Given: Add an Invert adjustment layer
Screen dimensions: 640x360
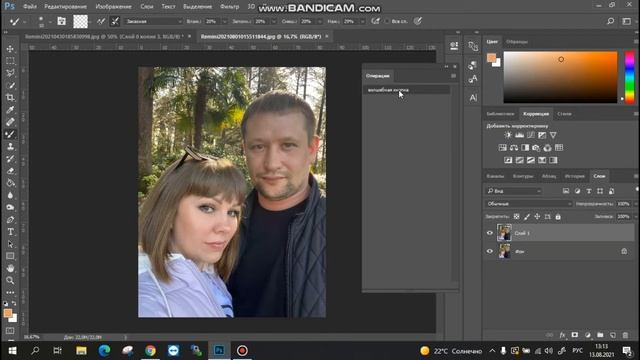Looking at the screenshot, I should (508, 160).
